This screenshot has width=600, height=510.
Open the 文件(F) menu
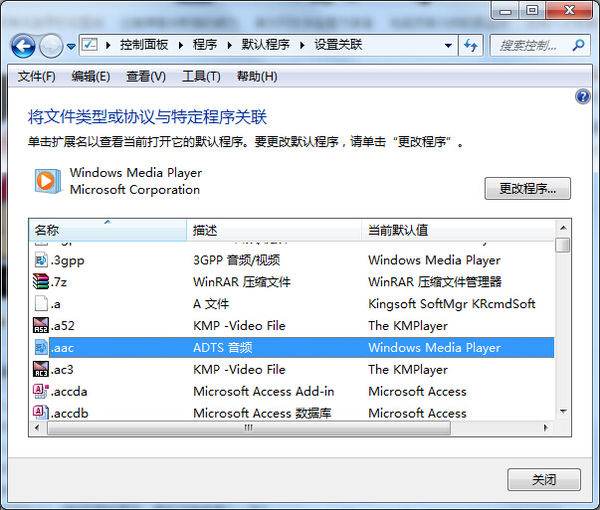37,77
